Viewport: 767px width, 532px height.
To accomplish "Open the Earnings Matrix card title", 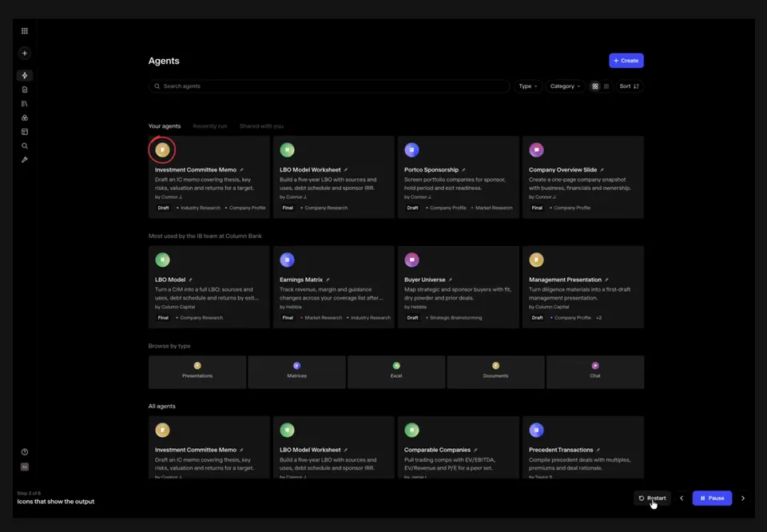I will click(x=301, y=280).
